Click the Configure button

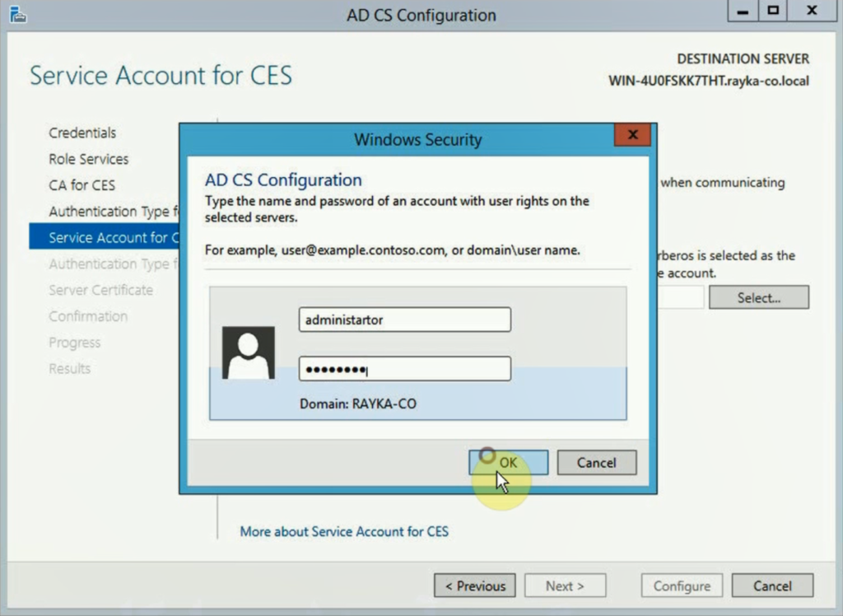coord(682,586)
